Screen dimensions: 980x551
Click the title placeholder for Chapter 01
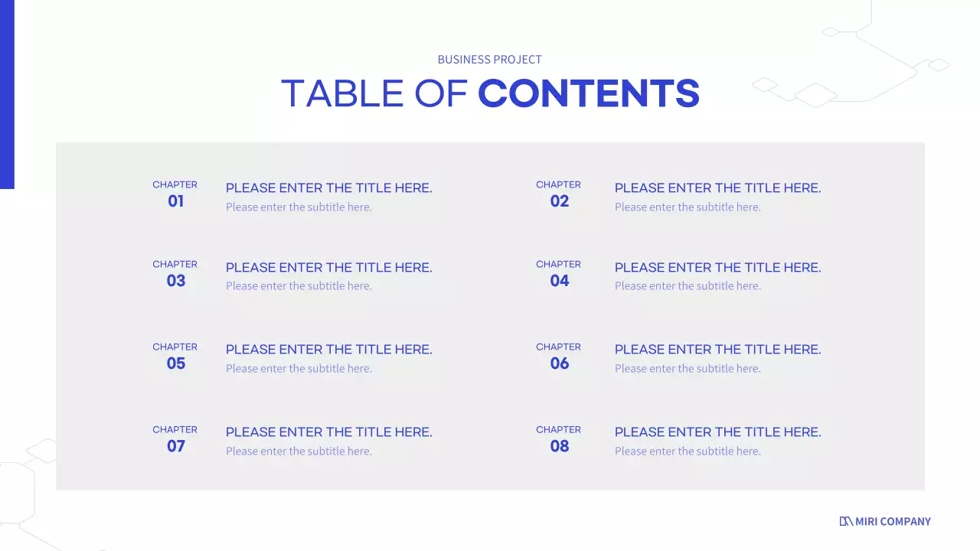[x=328, y=188]
